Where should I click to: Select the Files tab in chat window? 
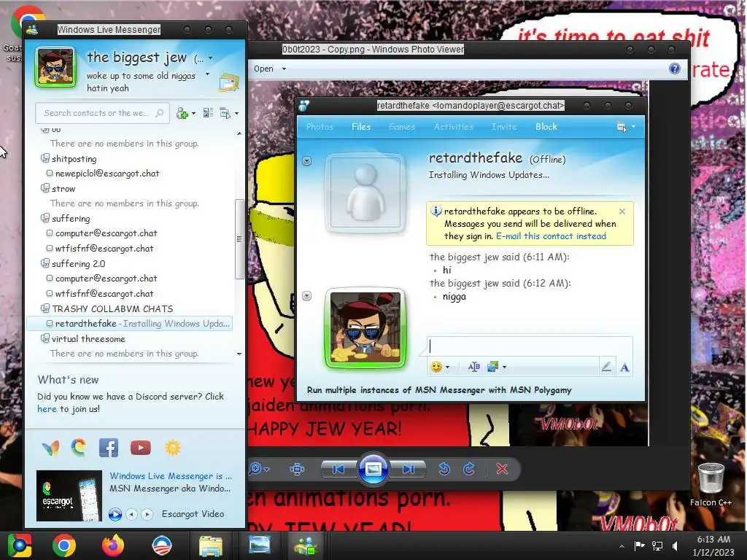tap(361, 127)
